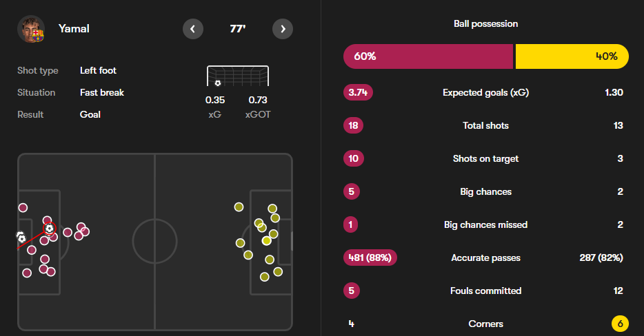Select the bright yellow shot marker
644x336 pixels.
[x=267, y=241]
